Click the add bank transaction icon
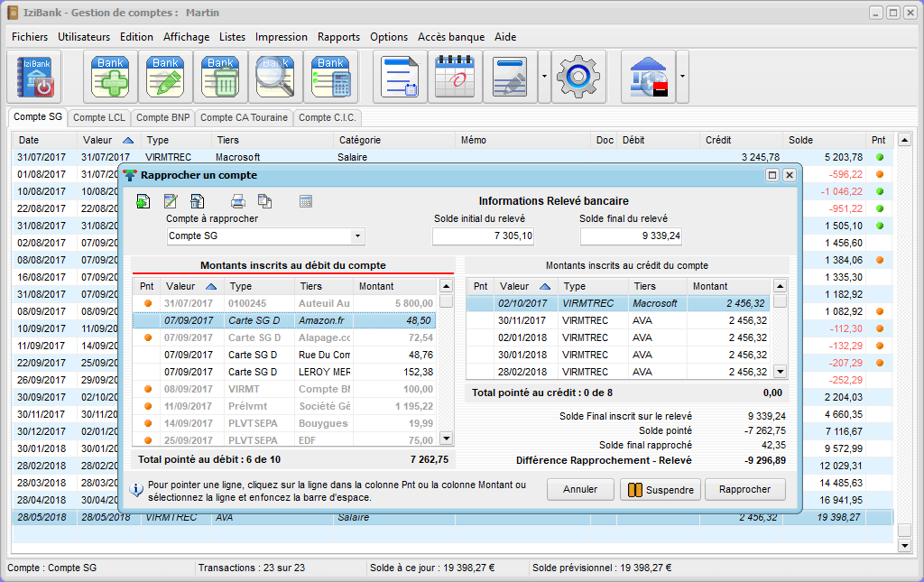The height and width of the screenshot is (582, 924). (x=111, y=77)
